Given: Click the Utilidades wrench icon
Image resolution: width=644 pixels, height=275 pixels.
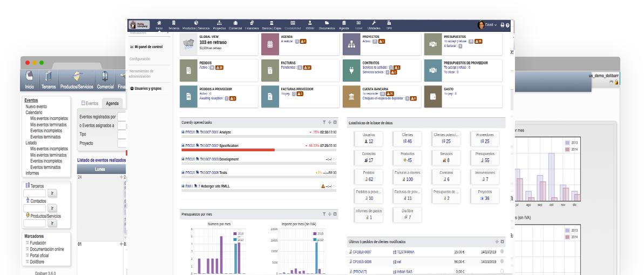Looking at the screenshot, I should pyautogui.click(x=373, y=25).
